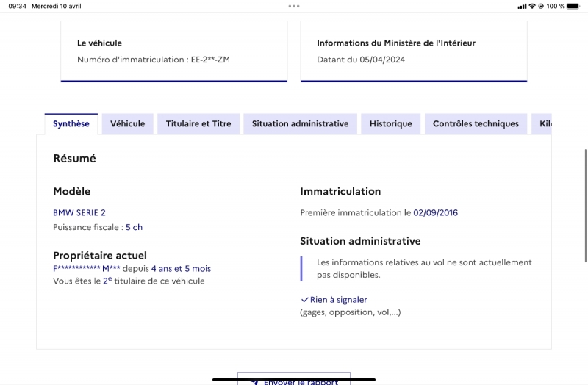Select the Situation administrative tab

[300, 123]
